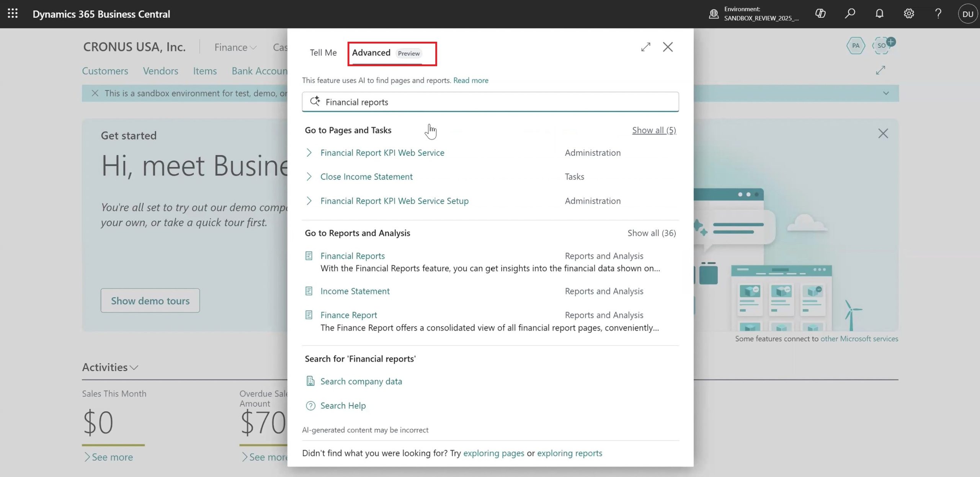
Task: Open the notifications bell
Action: [x=879, y=14]
